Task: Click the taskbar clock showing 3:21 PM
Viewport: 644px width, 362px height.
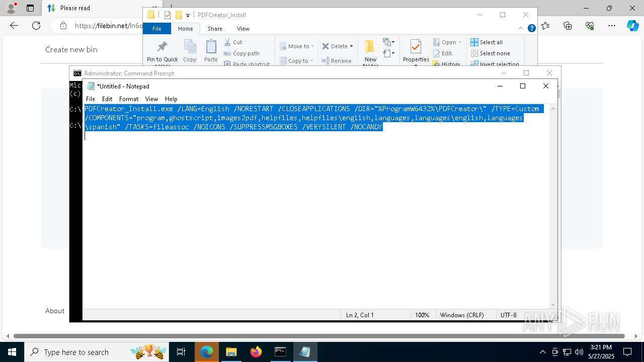Action: pos(601,352)
